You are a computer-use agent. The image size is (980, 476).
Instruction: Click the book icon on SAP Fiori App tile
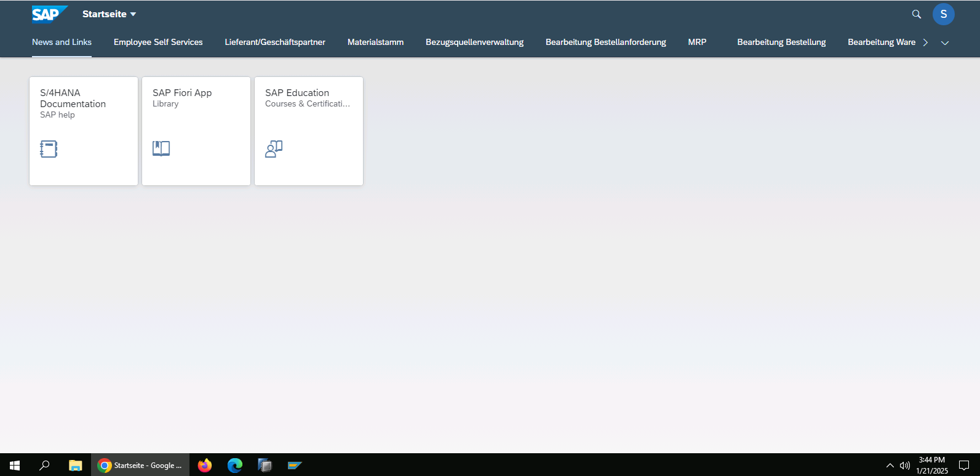point(161,148)
